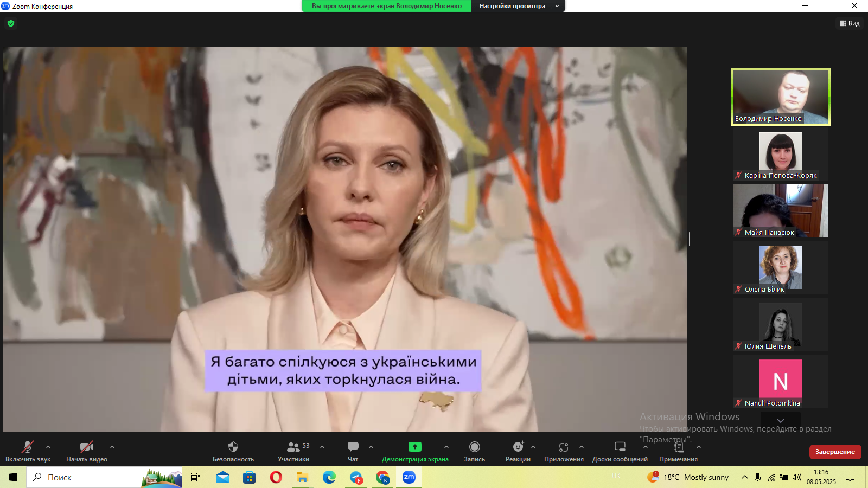Viewport: 868px width, 488px height.
Task: Open Настройки просмотра dropdown
Action: (518, 6)
